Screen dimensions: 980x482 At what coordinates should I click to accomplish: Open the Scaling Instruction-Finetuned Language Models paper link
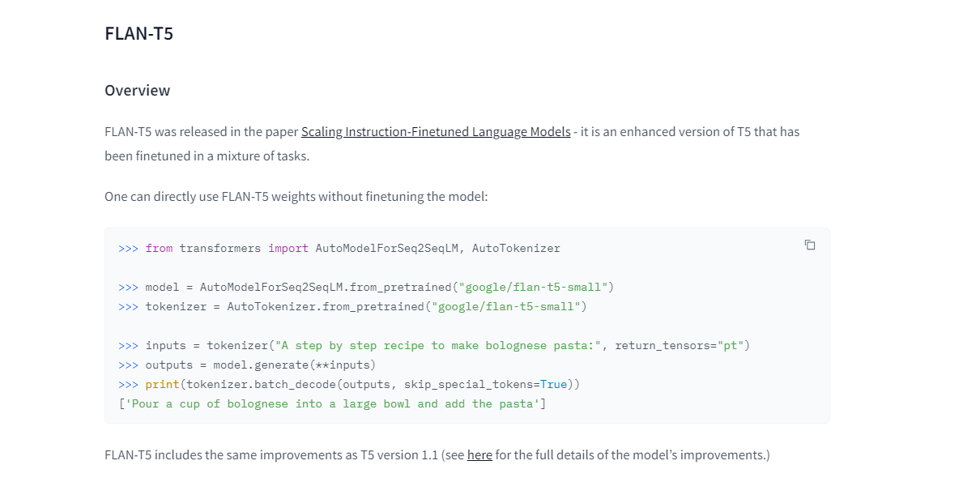436,131
